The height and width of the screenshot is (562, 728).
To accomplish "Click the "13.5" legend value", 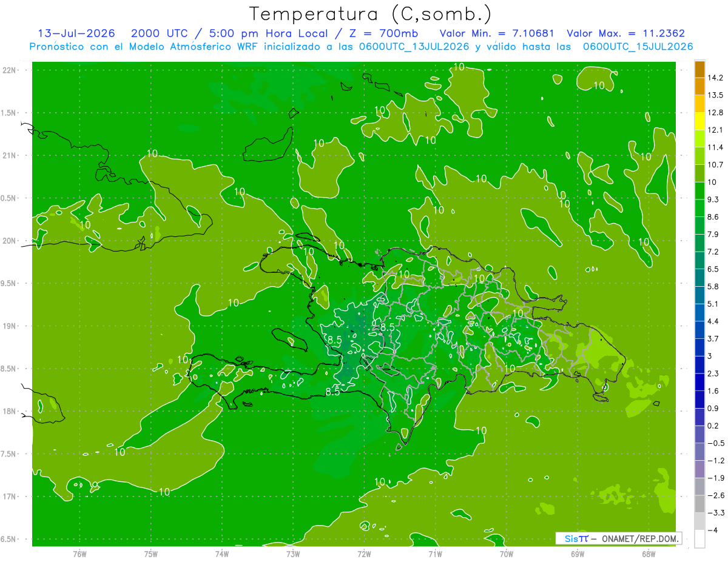I will tap(716, 95).
